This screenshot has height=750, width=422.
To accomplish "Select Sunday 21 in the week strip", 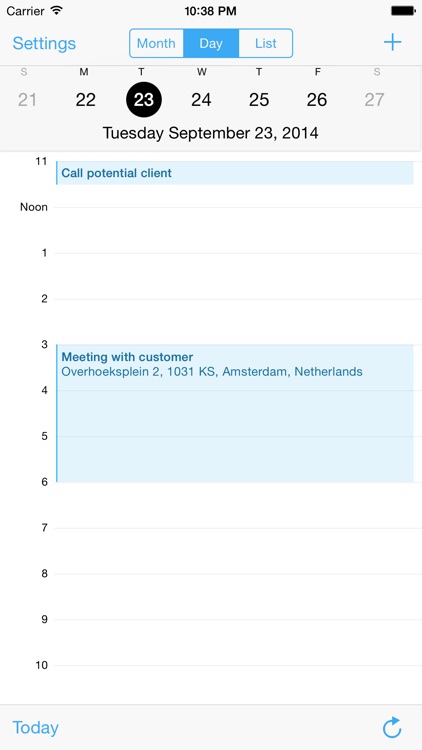I will 27,99.
